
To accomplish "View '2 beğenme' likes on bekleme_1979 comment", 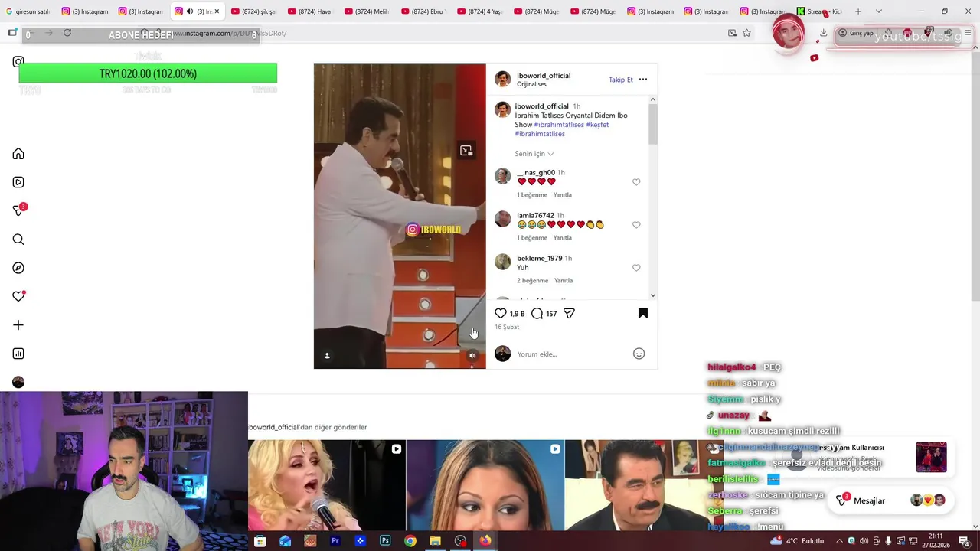I will click(532, 281).
